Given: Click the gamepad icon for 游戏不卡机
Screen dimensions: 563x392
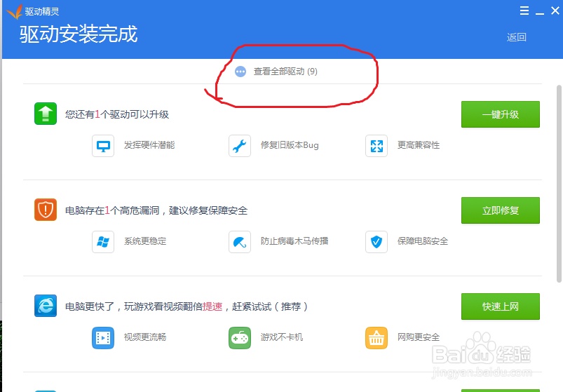Looking at the screenshot, I should [240, 338].
